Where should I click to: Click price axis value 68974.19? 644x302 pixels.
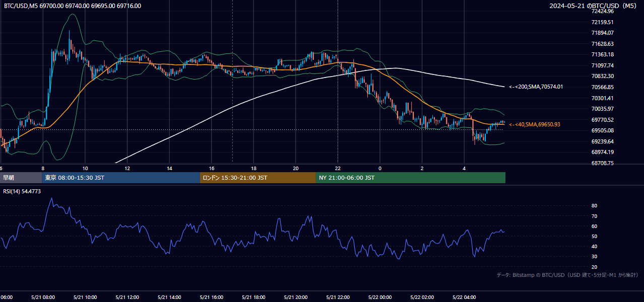(x=603, y=152)
